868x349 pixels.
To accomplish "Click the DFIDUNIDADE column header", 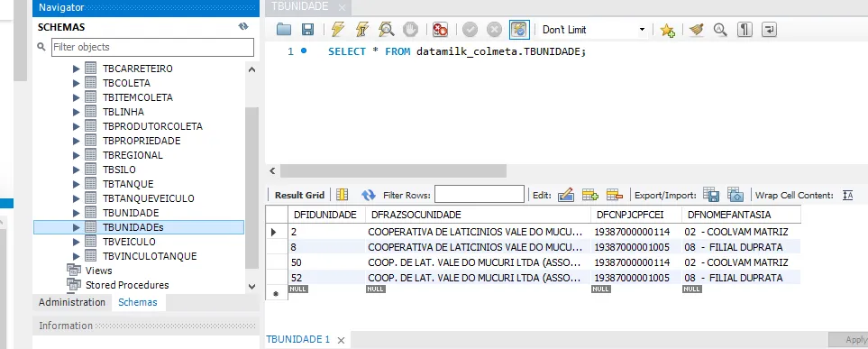I will 326,215.
